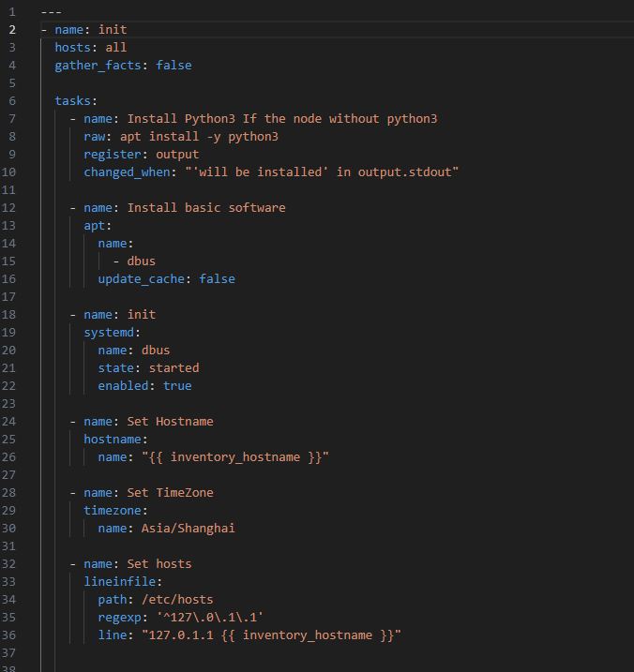This screenshot has height=672, width=634.
Task: Click the 'enabled' key on line 22
Action: (x=123, y=386)
